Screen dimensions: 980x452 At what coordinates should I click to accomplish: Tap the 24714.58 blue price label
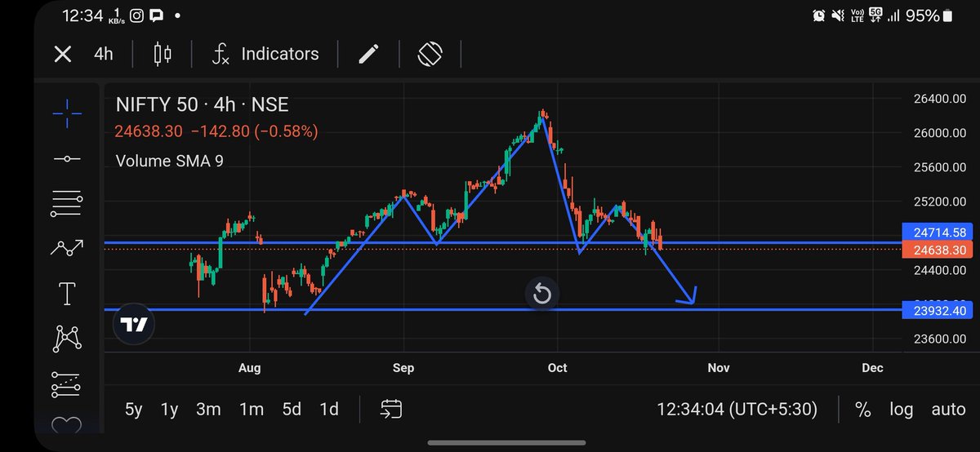click(x=939, y=233)
